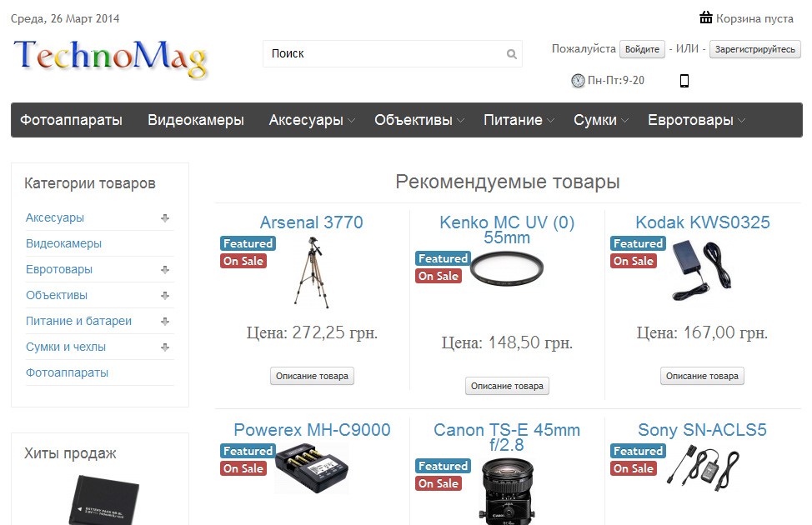Expand the Сумки и чехлы sidebar category

point(166,347)
